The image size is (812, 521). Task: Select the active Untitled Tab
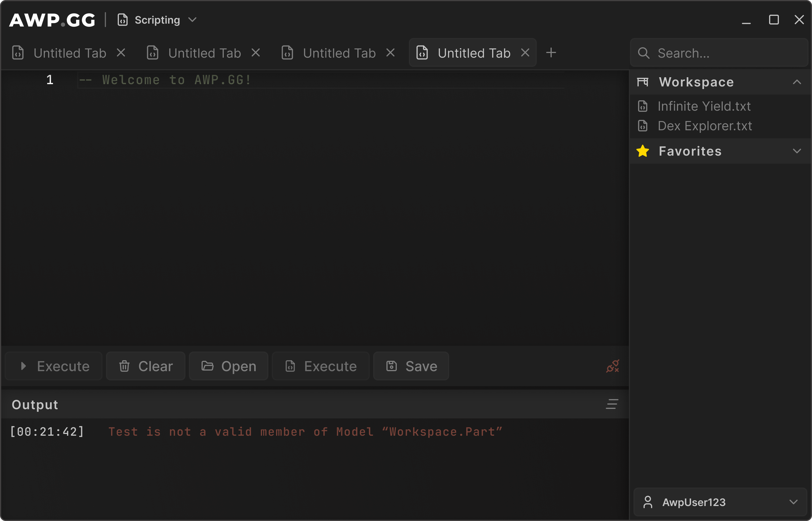point(473,53)
